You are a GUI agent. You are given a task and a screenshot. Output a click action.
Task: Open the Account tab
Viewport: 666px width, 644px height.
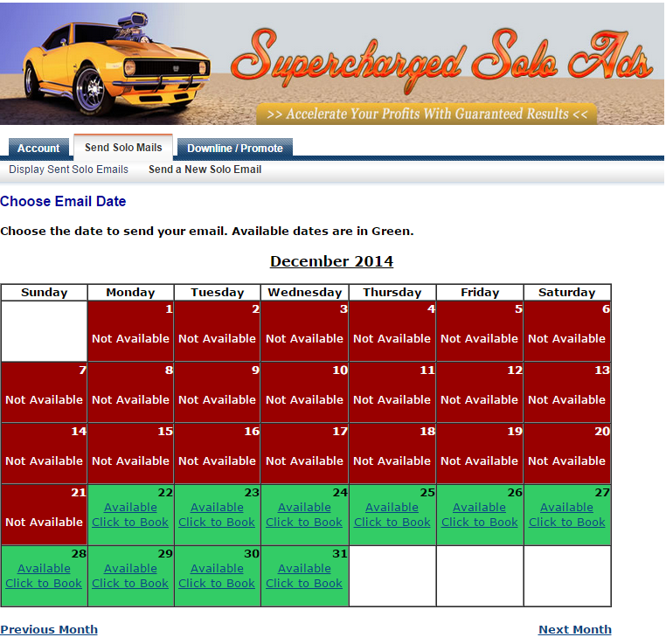click(38, 148)
